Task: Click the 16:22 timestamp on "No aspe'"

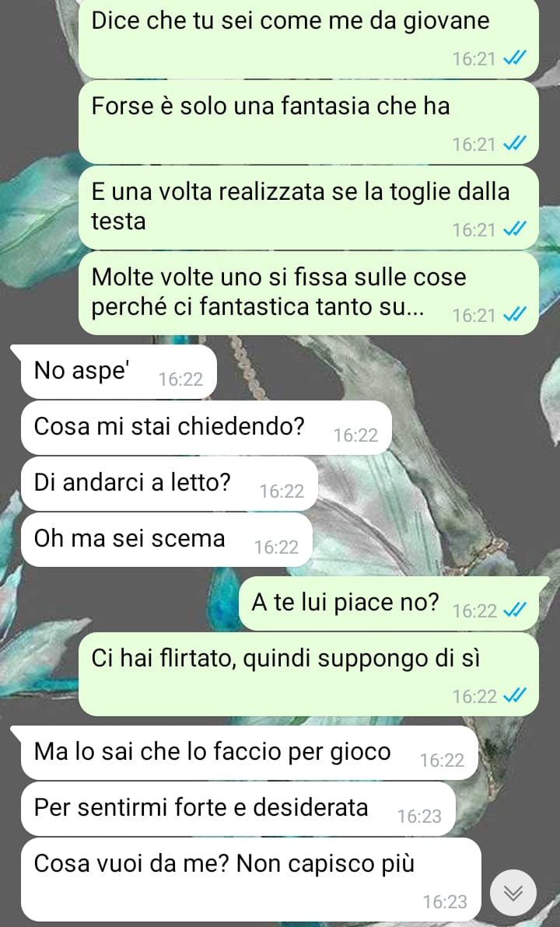Action: (x=180, y=379)
